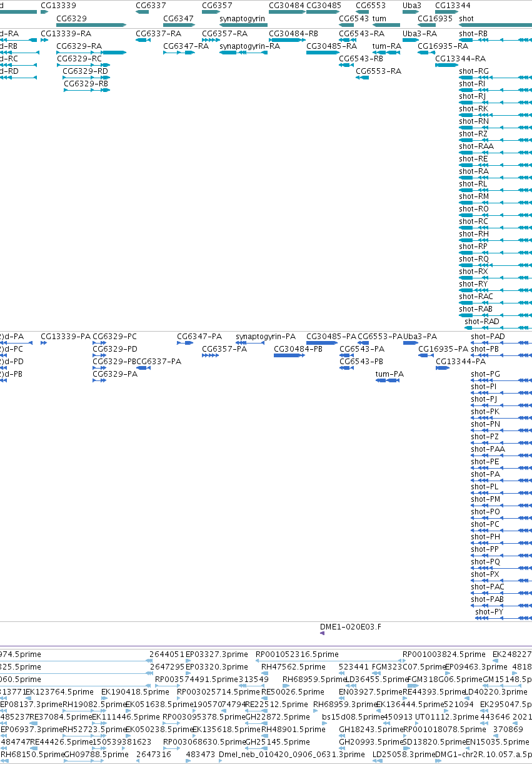Select transcript CG6329-RC label
532x764 pixels.
(x=79, y=58)
